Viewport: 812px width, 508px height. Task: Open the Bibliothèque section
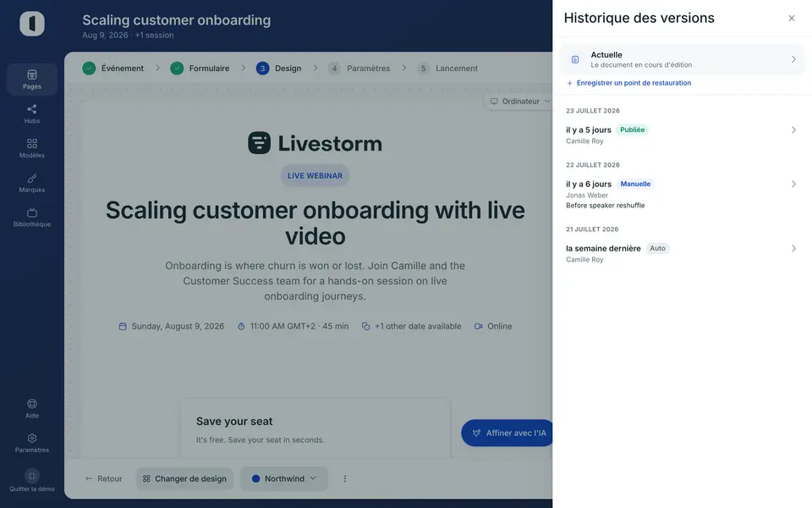pyautogui.click(x=32, y=218)
